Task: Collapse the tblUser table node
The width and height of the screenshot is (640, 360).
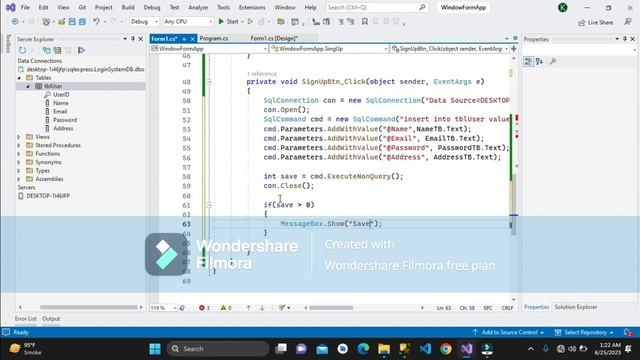Action: tap(28, 86)
